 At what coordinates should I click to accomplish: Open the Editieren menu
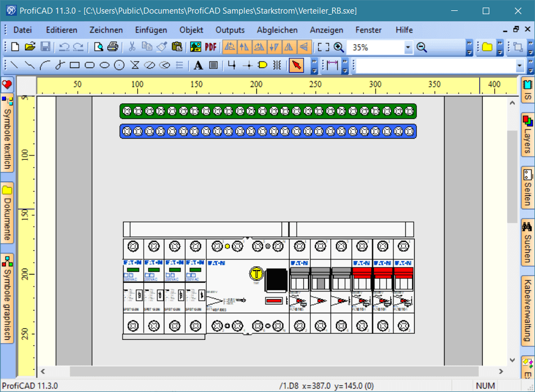pos(62,30)
